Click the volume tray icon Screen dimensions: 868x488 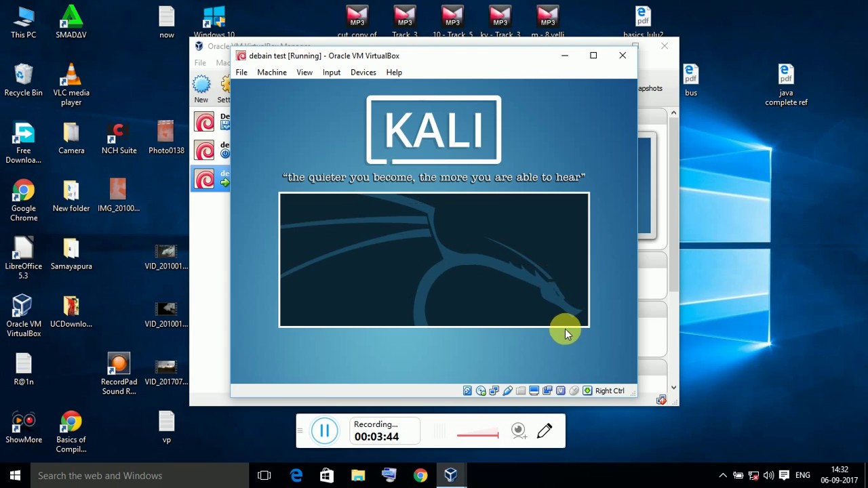click(768, 476)
